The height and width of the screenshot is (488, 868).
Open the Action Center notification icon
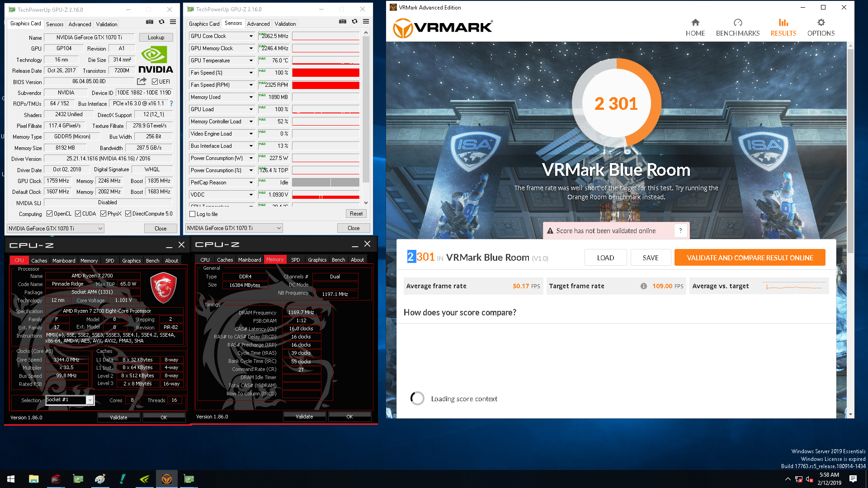(853, 479)
